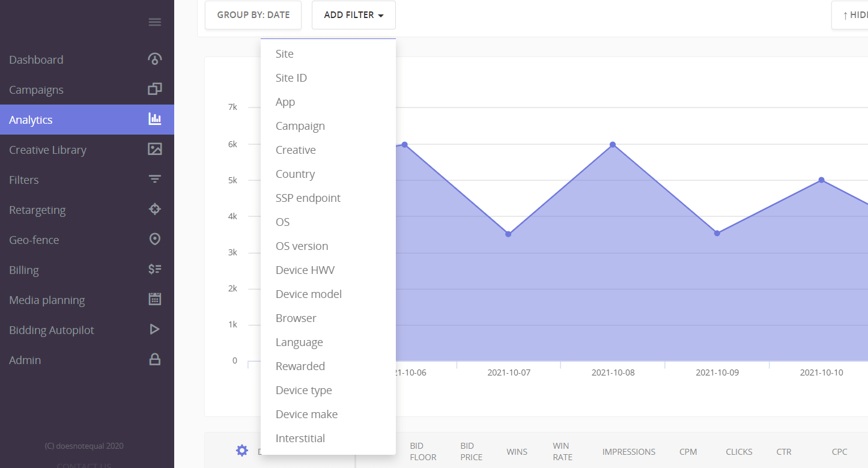Viewport: 868px width, 468px height.
Task: Click the Geo-fence pin icon
Action: [155, 239]
